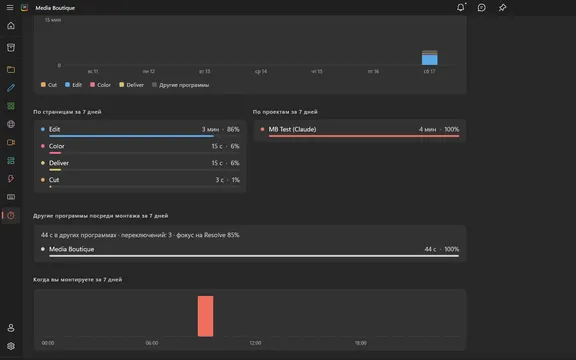Go to Home in the sidebar
The height and width of the screenshot is (360, 576).
pyautogui.click(x=11, y=26)
